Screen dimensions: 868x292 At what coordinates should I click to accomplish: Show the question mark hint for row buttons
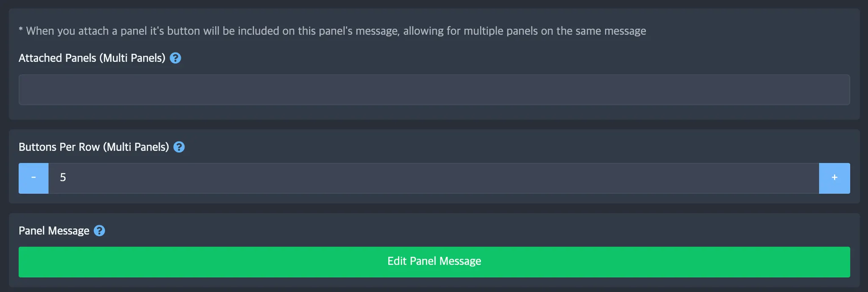pos(179,147)
